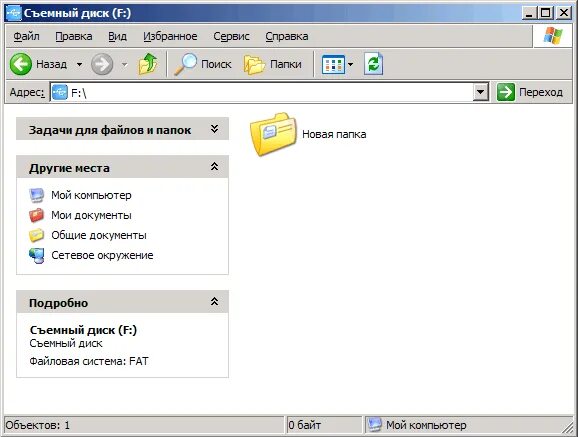Click the title bar removable drive icon

[x=14, y=13]
